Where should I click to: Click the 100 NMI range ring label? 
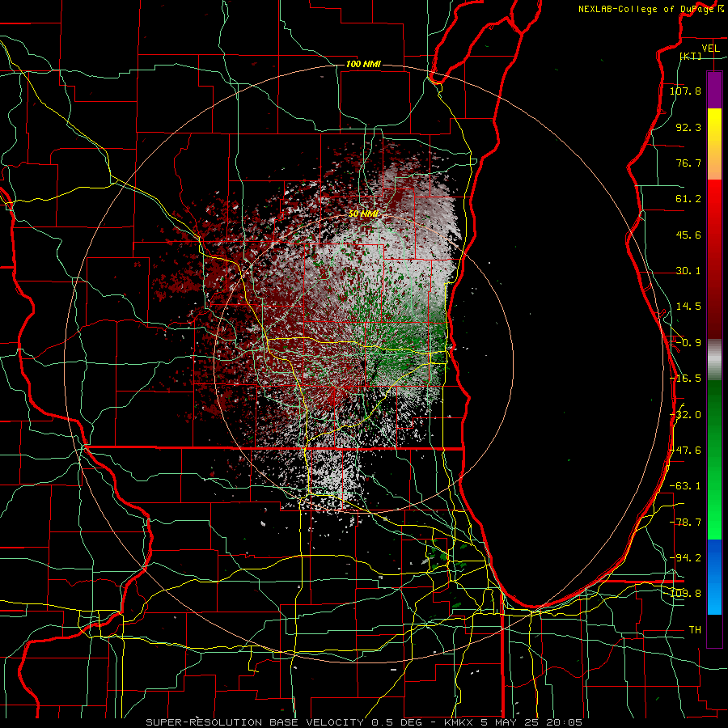point(363,64)
